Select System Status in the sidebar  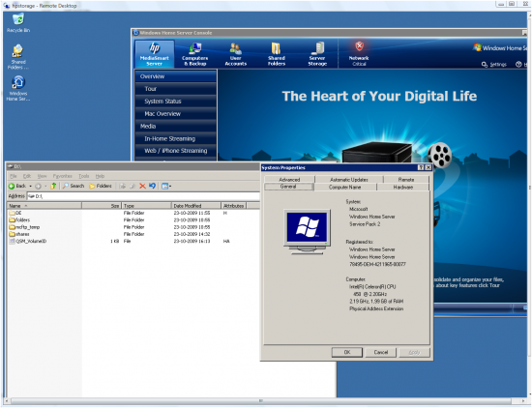[x=176, y=102]
